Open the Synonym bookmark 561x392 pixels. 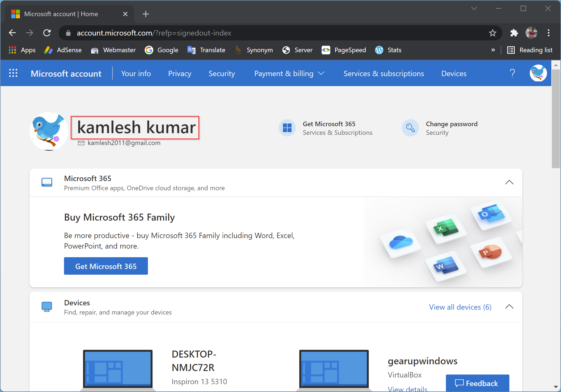[254, 50]
